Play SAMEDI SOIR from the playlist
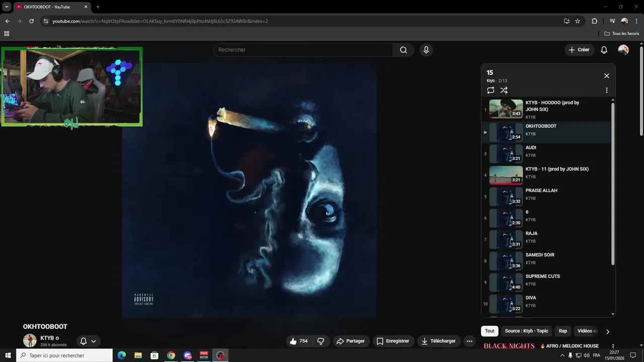The height and width of the screenshot is (362, 644). click(546, 261)
